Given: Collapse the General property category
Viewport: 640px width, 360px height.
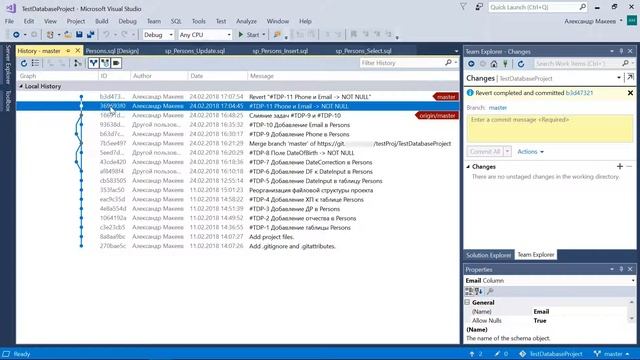Looking at the screenshot, I should click(x=468, y=302).
